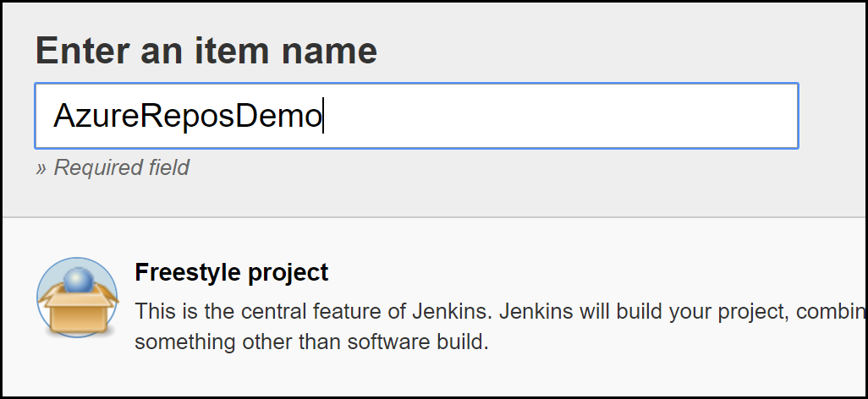
Task: Click the » symbol before Required field
Action: [41, 167]
